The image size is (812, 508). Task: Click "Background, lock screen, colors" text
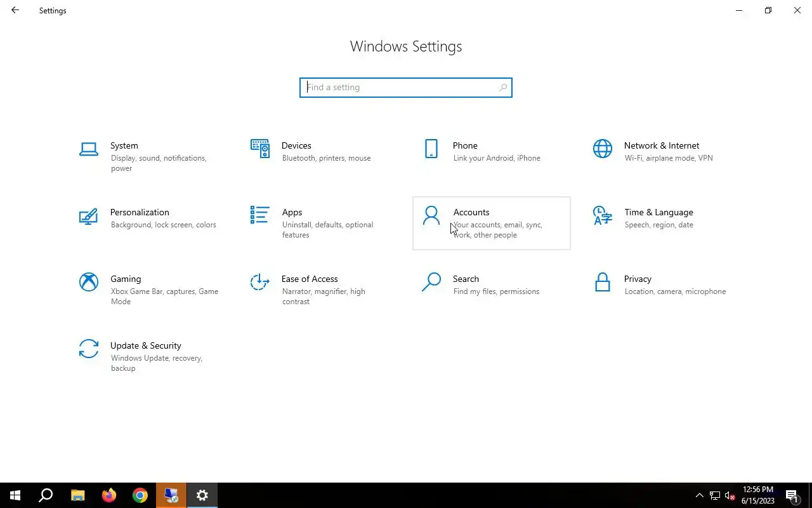point(164,225)
